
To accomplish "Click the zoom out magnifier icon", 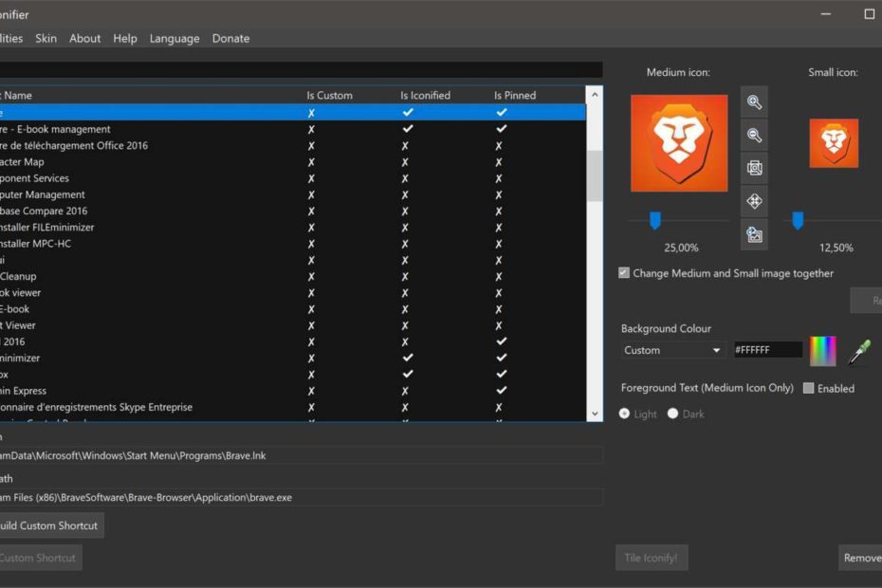I will click(x=754, y=135).
